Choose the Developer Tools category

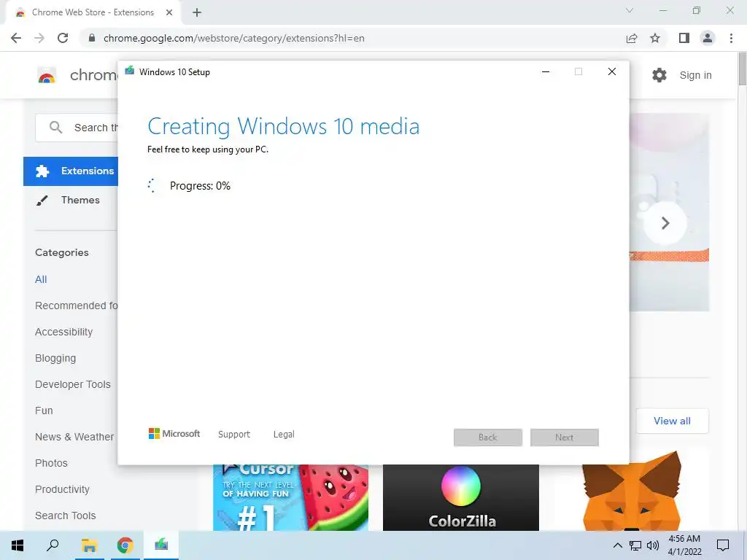(72, 384)
